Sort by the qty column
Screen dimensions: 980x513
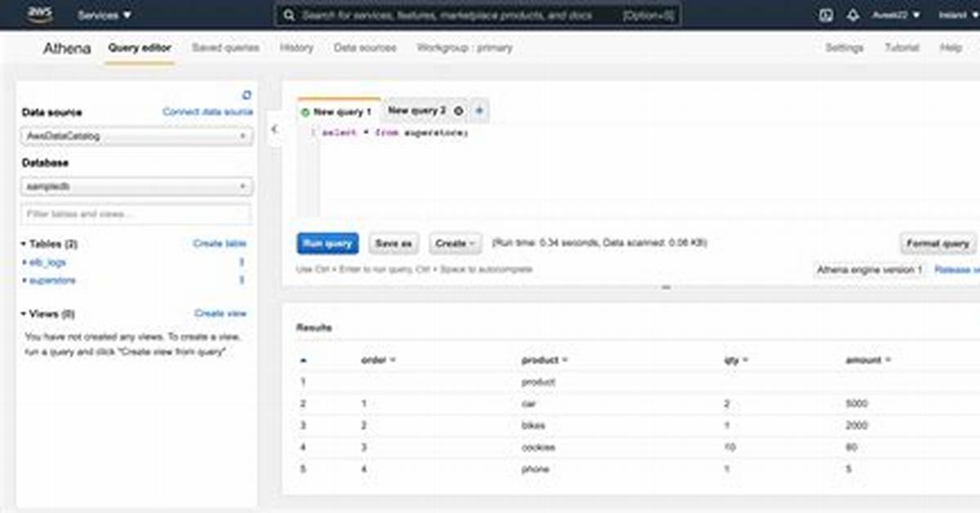pos(737,360)
